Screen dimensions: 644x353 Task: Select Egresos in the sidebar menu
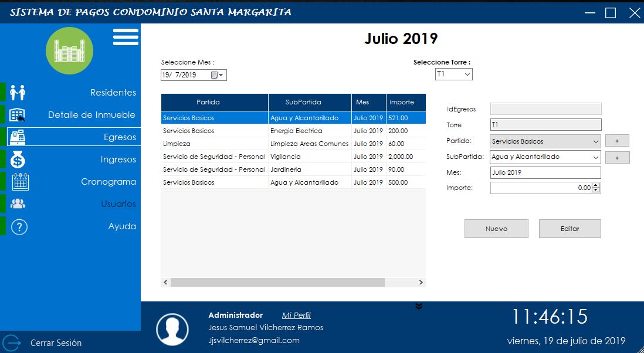(x=73, y=137)
